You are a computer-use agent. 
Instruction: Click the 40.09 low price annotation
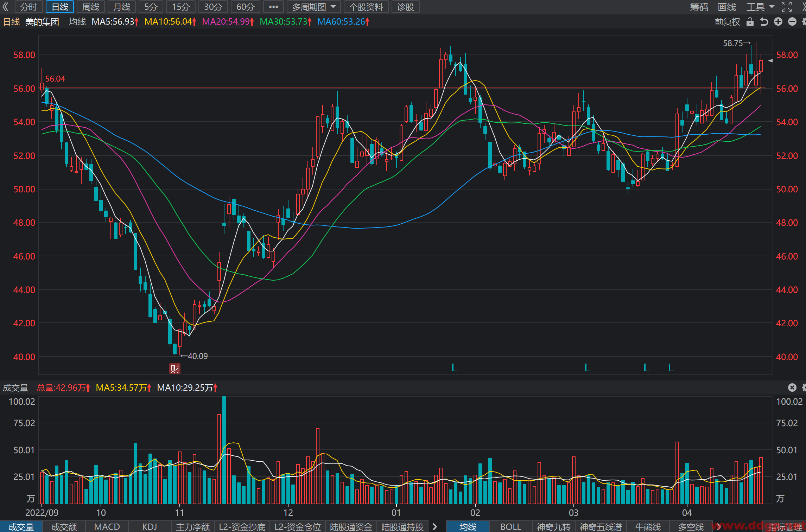pos(194,356)
